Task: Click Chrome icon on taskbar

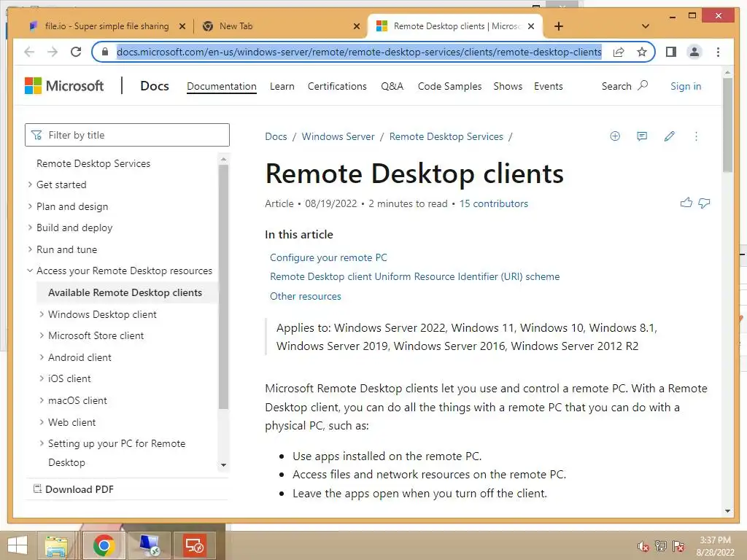Action: (x=104, y=545)
